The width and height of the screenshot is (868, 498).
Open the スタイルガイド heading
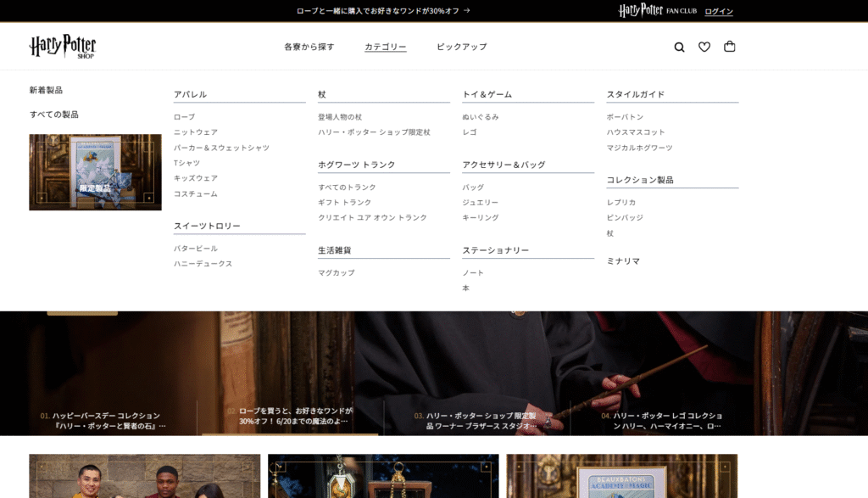[636, 95]
